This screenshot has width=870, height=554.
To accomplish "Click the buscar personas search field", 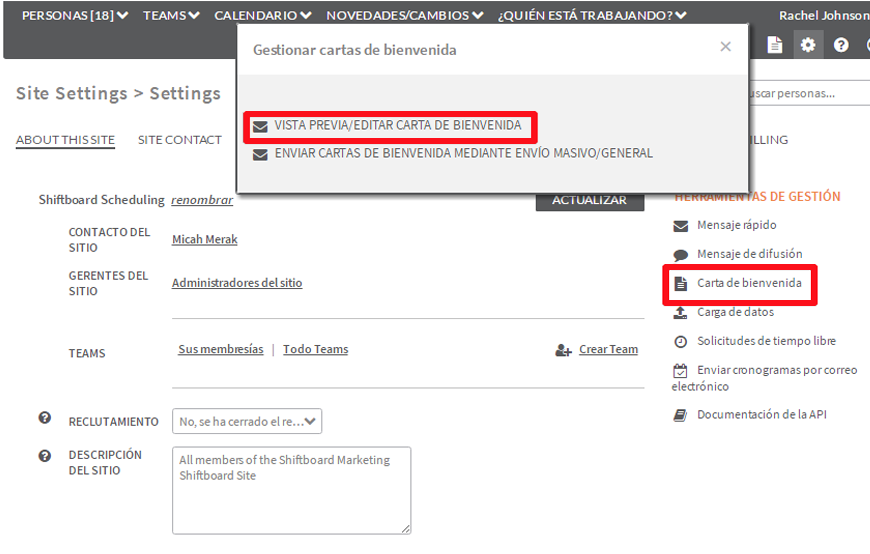I will click(809, 93).
